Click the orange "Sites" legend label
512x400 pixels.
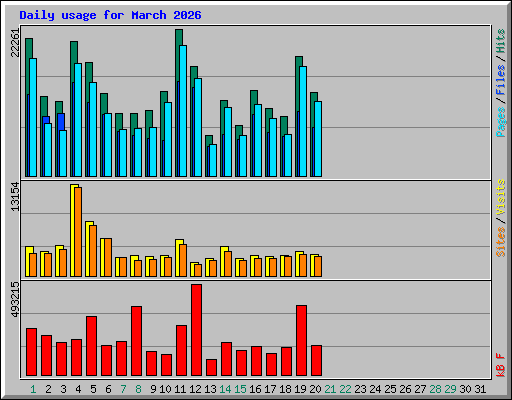500,242
